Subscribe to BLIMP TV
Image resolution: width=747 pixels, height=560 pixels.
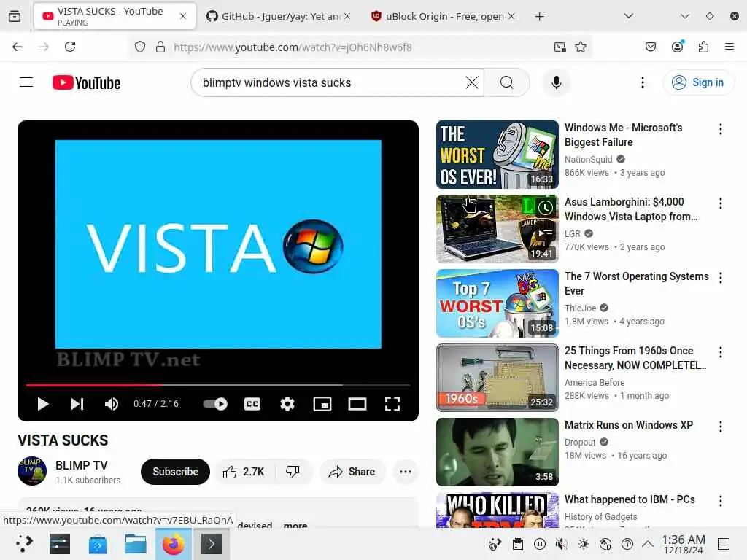point(175,472)
